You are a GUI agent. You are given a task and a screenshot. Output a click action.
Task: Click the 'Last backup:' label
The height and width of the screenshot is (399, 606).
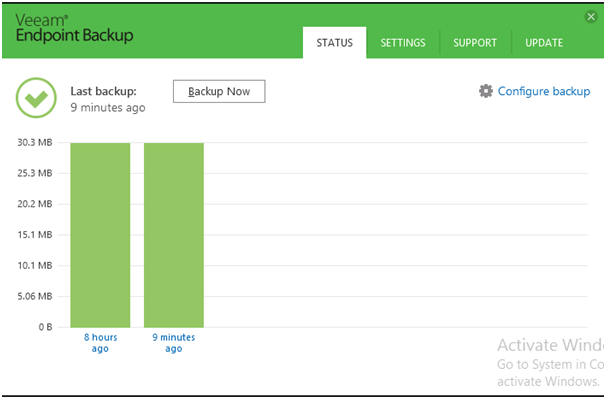(103, 91)
